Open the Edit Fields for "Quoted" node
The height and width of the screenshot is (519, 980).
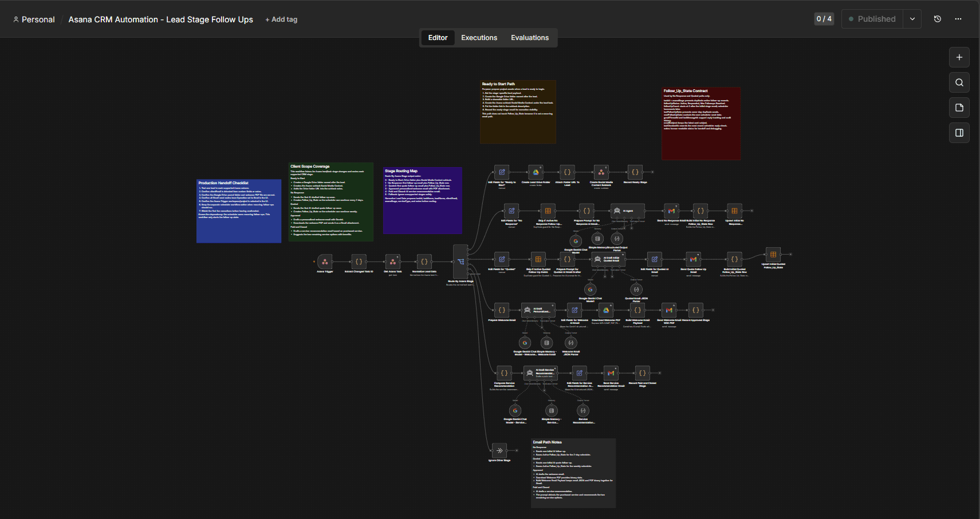coord(502,259)
